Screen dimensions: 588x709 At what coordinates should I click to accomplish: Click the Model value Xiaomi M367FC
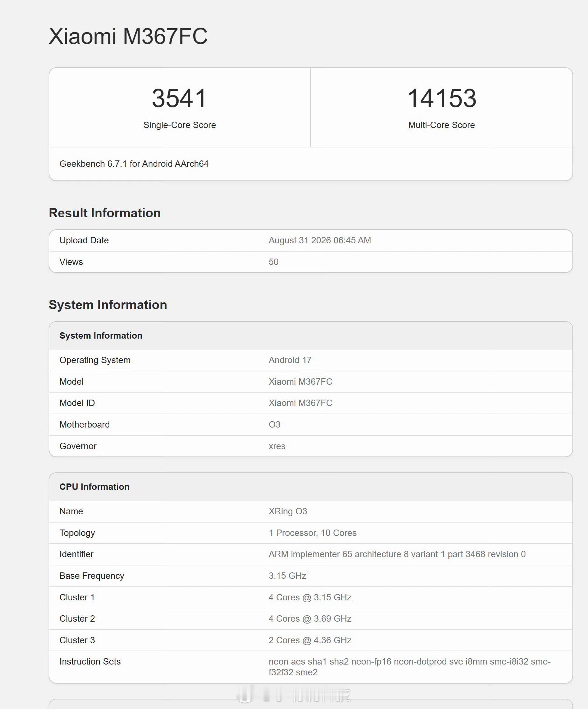click(300, 382)
